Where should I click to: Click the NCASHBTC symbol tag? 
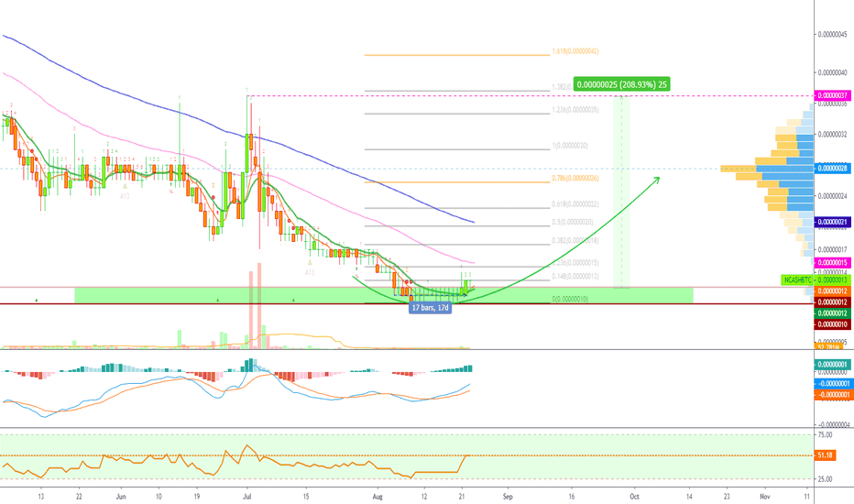797,280
